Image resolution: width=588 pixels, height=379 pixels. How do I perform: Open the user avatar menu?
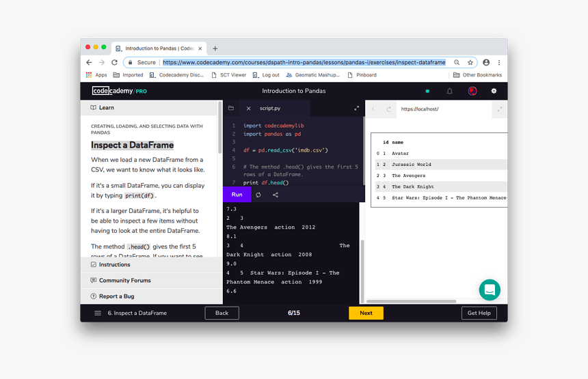click(472, 91)
